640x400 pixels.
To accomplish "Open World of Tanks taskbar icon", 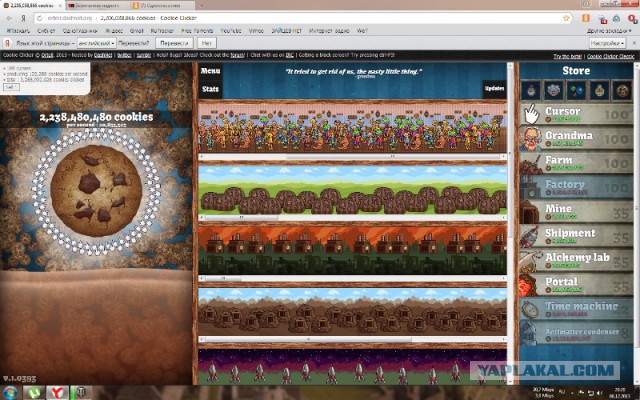I will point(81,393).
